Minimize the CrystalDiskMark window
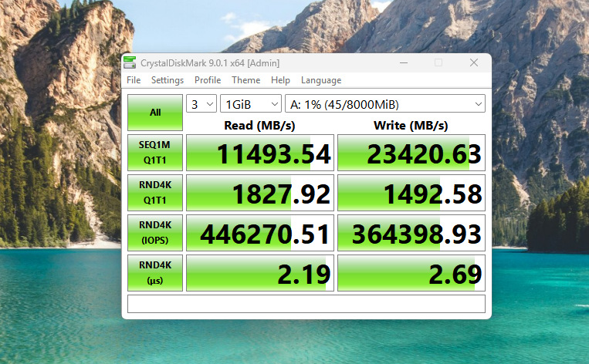 (404, 62)
